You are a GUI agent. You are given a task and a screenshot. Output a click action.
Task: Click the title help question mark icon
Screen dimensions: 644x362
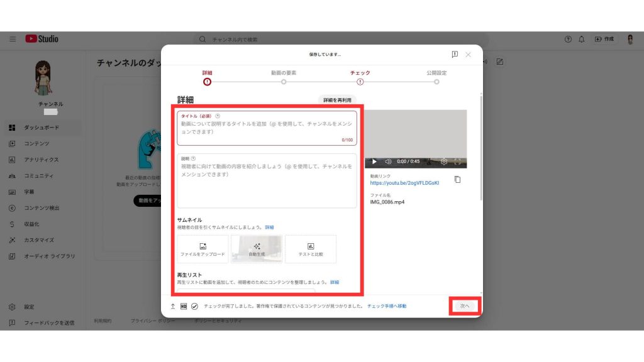click(x=218, y=116)
